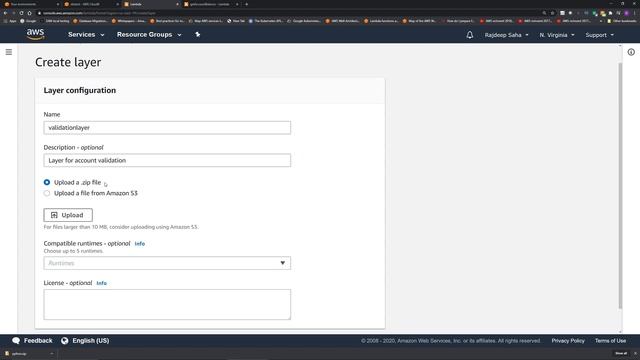
Task: Click the purple profile avatar in Chrome
Action: point(627,13)
